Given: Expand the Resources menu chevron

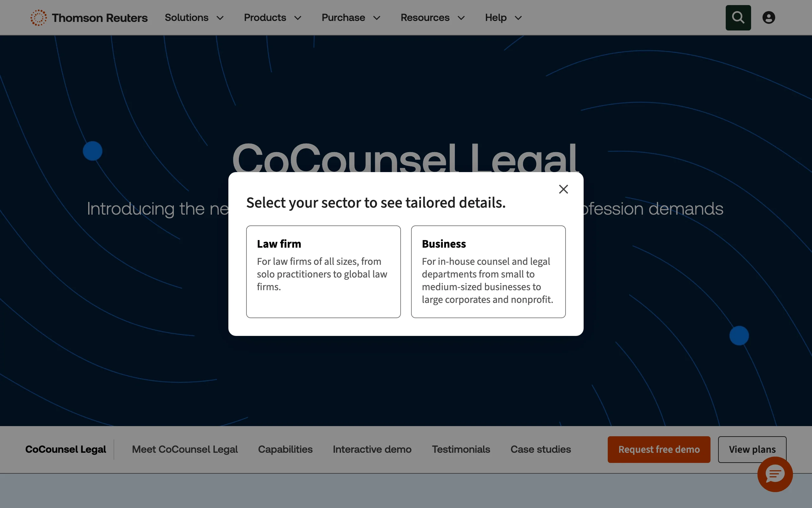Looking at the screenshot, I should pos(462,18).
